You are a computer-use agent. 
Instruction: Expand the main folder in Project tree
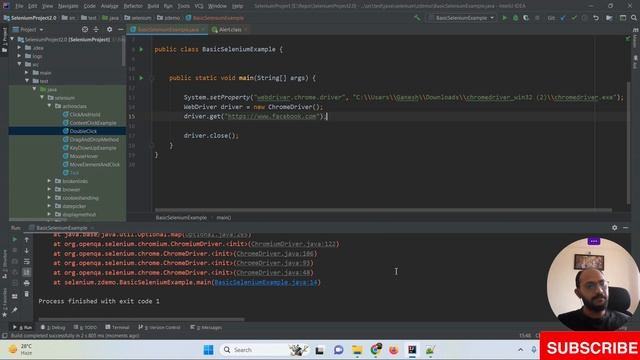click(x=27, y=73)
